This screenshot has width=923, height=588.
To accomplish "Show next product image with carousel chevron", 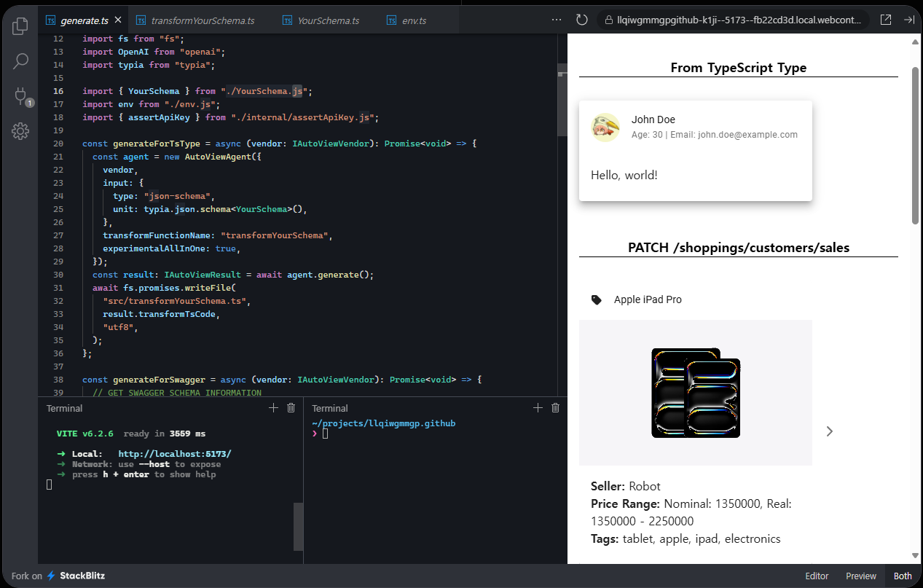I will click(x=829, y=431).
